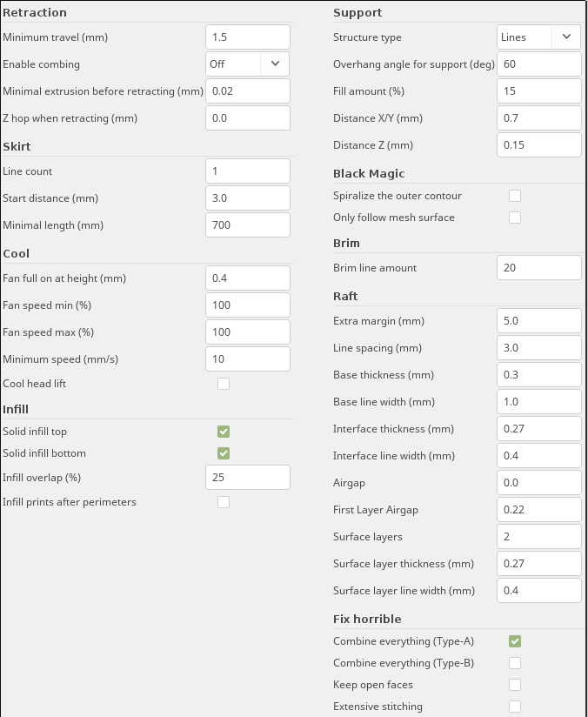Click the Minimum travel input field
588x717 pixels.
tap(247, 37)
